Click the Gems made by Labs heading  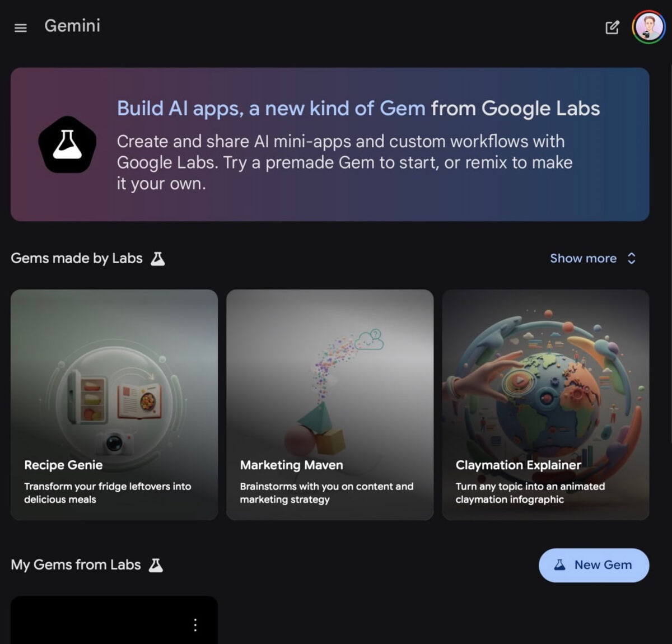point(77,258)
